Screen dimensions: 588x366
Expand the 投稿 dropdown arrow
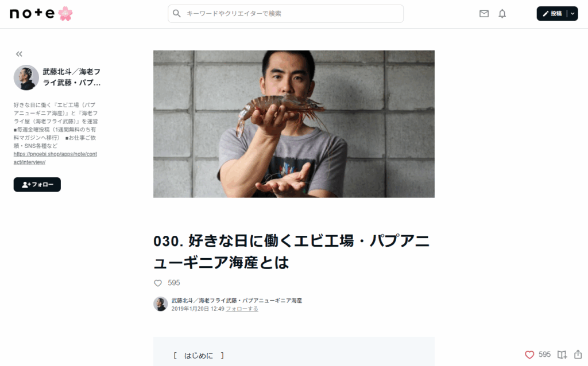click(572, 14)
